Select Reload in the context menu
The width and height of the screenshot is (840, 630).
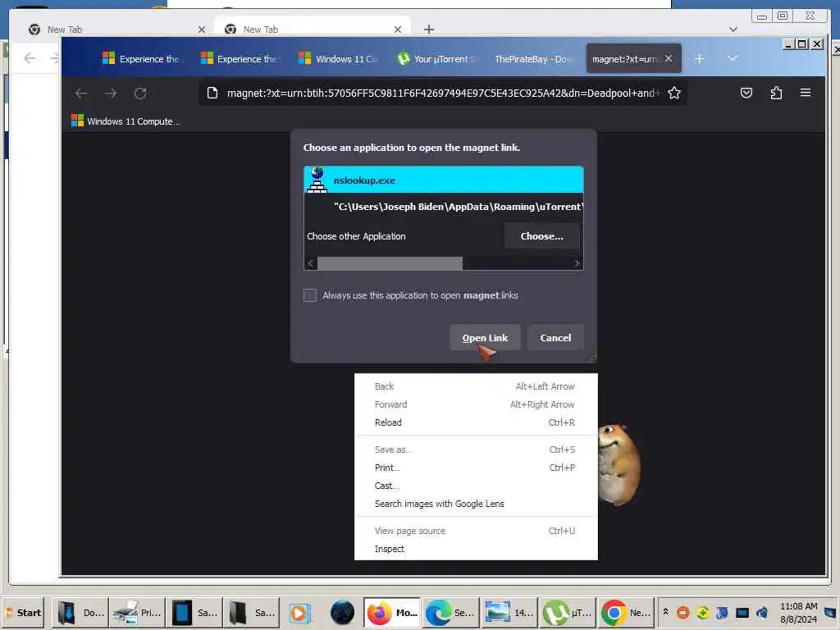pyautogui.click(x=476, y=422)
